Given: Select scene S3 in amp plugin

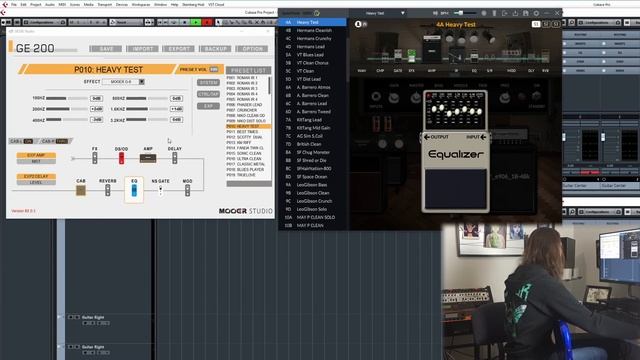Looking at the screenshot, I should (x=556, y=24).
